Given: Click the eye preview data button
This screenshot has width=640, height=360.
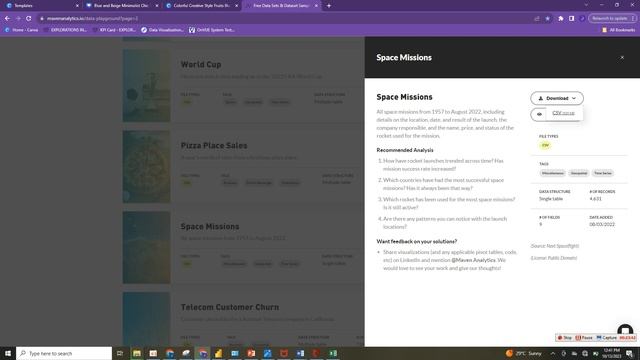Looking at the screenshot, I should point(539,115).
